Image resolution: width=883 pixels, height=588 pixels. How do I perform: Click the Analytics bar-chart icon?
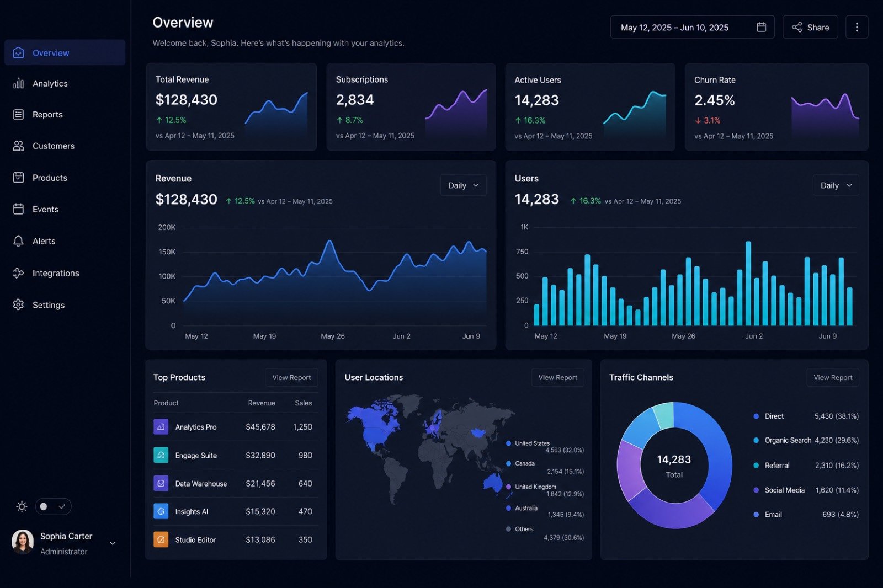tap(18, 83)
